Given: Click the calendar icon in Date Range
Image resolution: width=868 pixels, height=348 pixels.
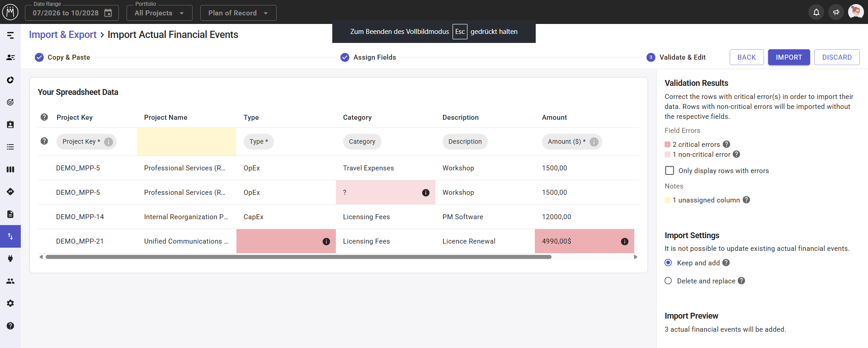Looking at the screenshot, I should point(108,13).
